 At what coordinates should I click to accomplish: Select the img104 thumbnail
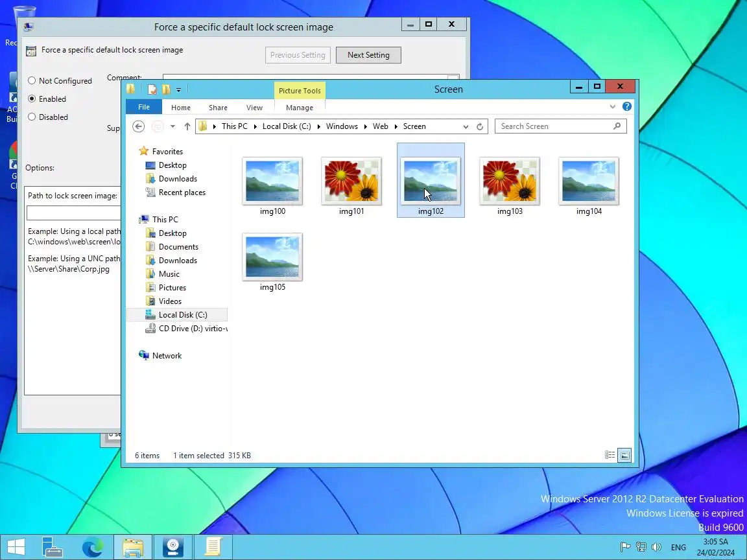tap(589, 181)
